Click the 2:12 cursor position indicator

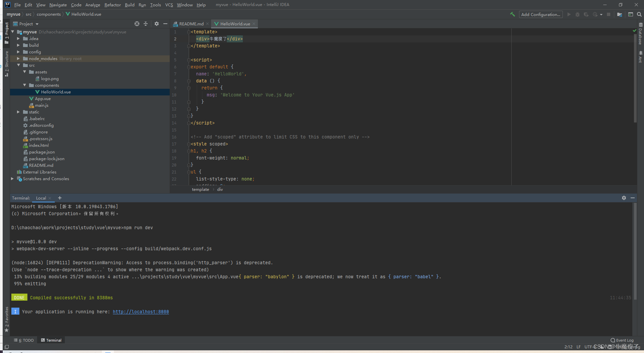(x=569, y=347)
